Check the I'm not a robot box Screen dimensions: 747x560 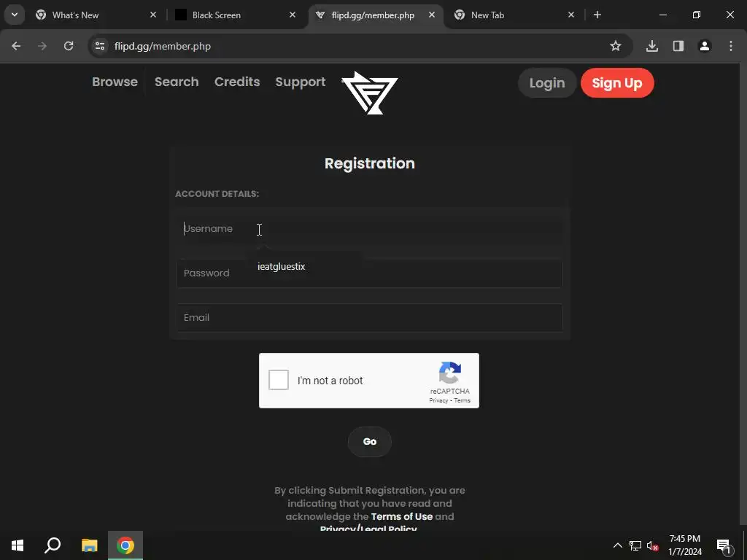tap(279, 380)
